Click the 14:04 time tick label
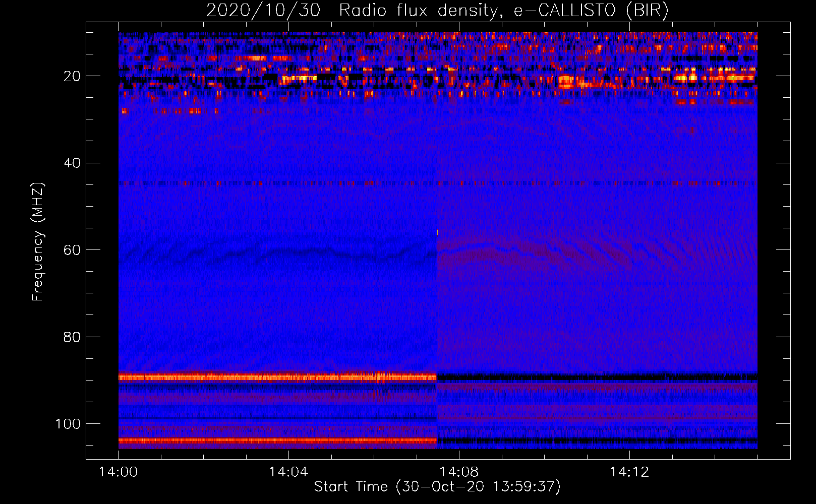The width and height of the screenshot is (816, 504). pyautogui.click(x=288, y=472)
